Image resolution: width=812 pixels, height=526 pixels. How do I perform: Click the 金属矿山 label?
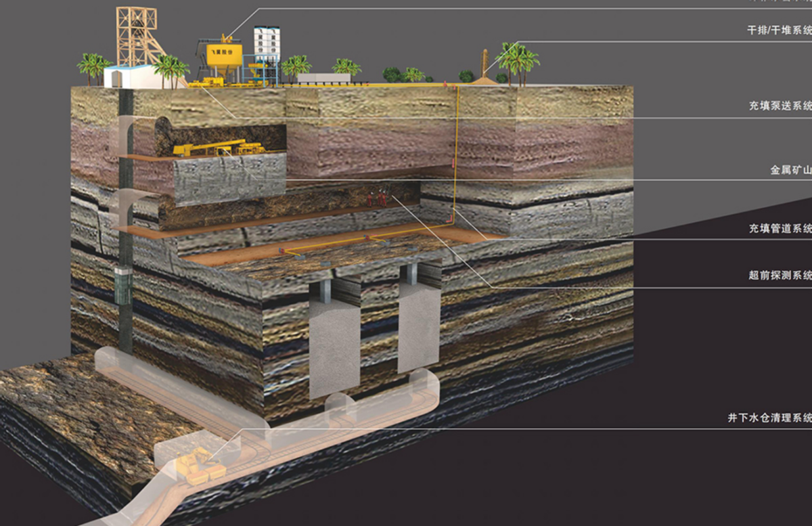(790, 171)
